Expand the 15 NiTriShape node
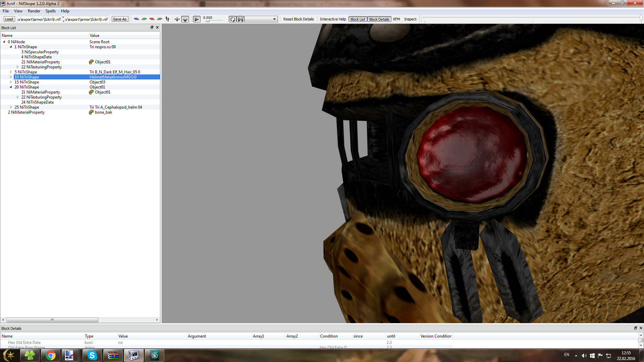 (11, 82)
